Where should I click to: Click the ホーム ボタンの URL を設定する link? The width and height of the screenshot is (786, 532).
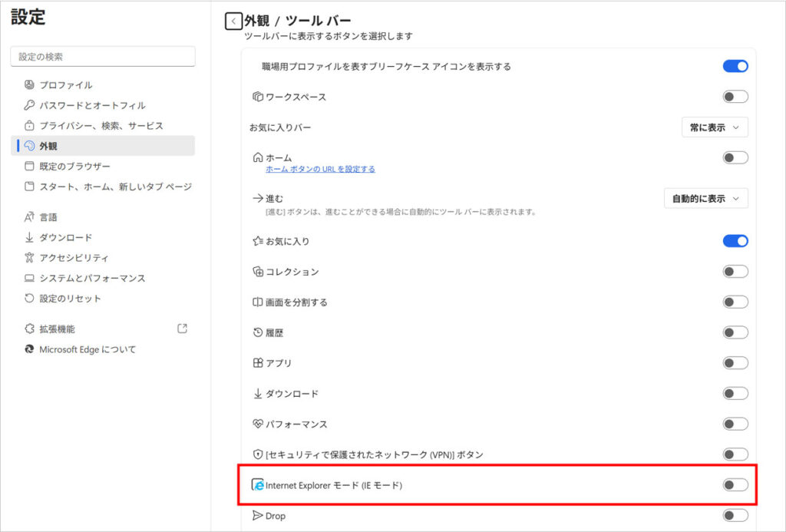pyautogui.click(x=320, y=169)
